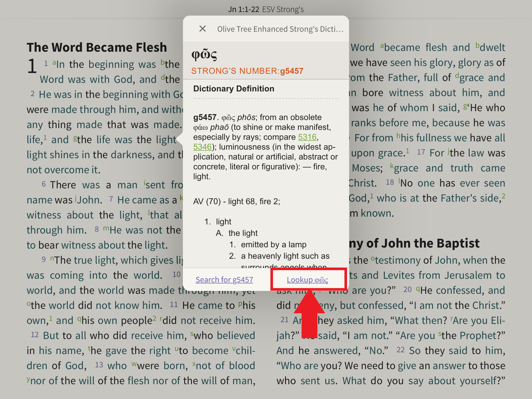Tap verse number 13 'who were born'

pos(99,365)
